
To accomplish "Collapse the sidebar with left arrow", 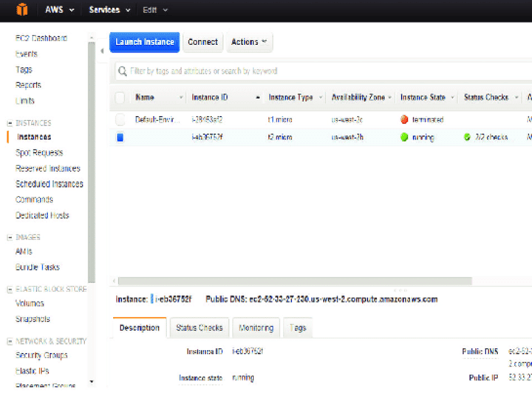I will coord(102,51).
